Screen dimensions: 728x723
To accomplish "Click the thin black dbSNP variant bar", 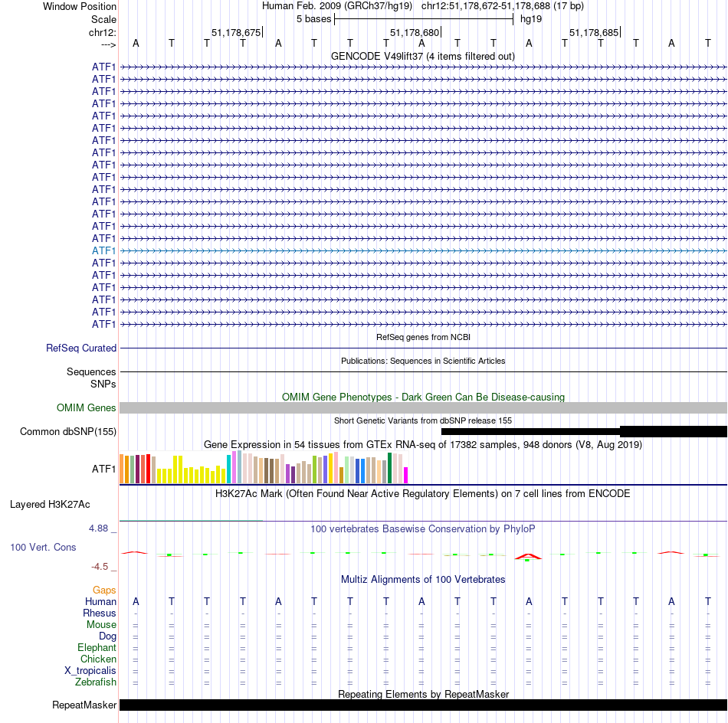I will (x=530, y=431).
